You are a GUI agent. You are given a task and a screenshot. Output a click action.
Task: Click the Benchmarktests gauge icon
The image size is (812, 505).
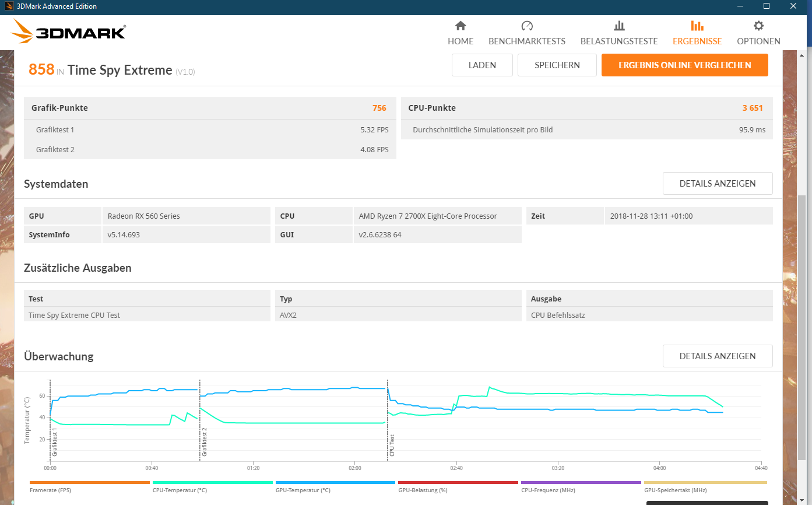pyautogui.click(x=527, y=26)
